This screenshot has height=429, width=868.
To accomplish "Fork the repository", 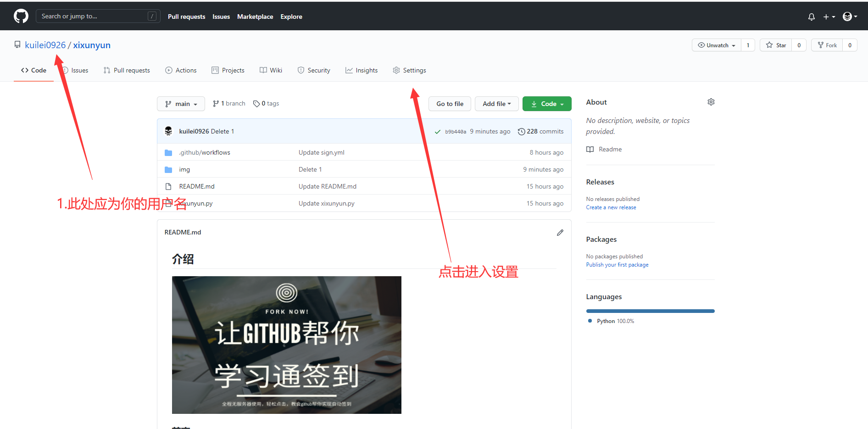I will pyautogui.click(x=827, y=45).
